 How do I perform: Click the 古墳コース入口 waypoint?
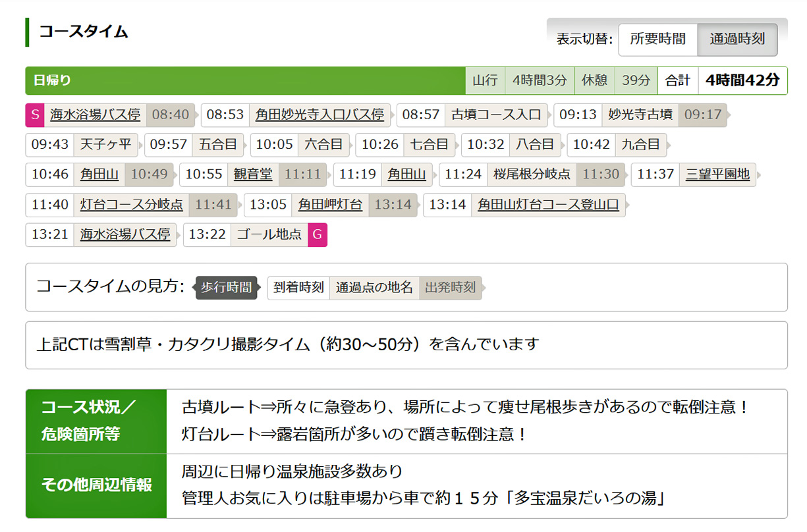click(495, 115)
